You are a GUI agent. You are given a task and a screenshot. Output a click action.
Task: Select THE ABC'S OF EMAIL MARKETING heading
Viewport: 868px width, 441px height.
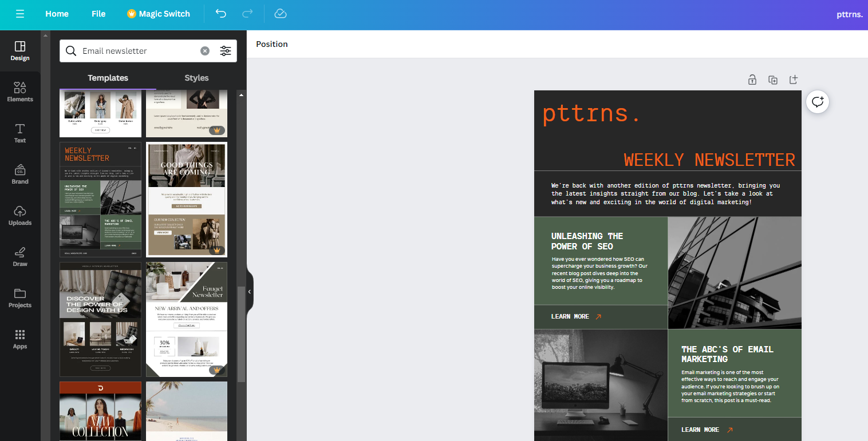click(727, 354)
